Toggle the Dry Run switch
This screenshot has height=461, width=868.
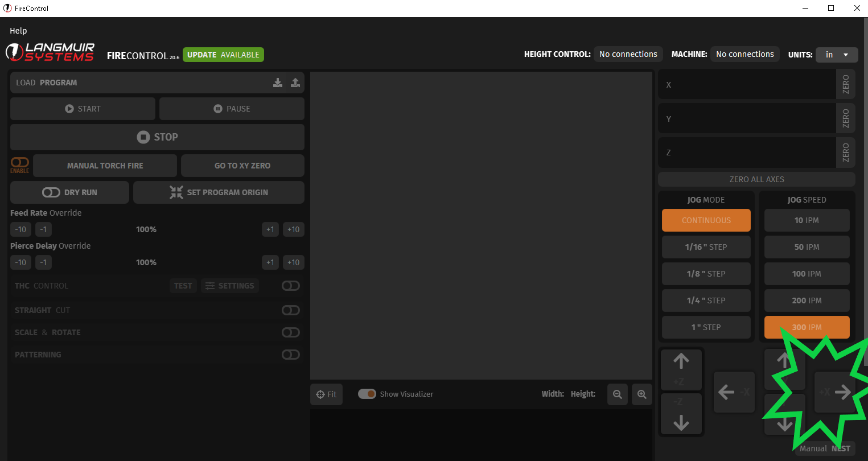point(51,192)
